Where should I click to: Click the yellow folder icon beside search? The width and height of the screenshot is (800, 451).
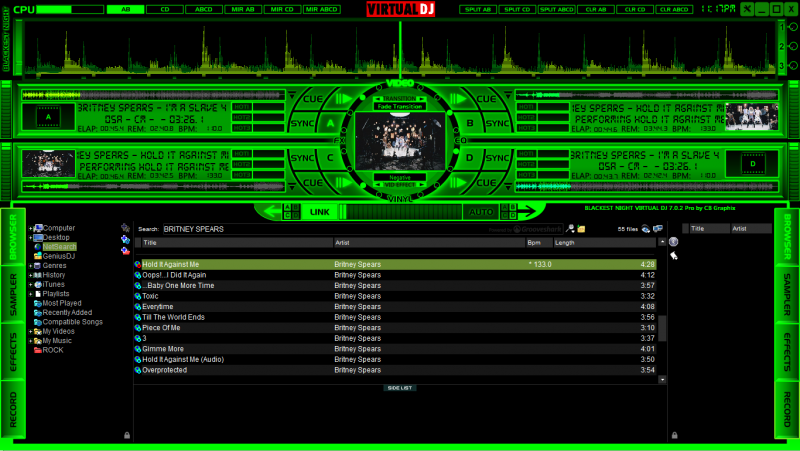coord(581,229)
